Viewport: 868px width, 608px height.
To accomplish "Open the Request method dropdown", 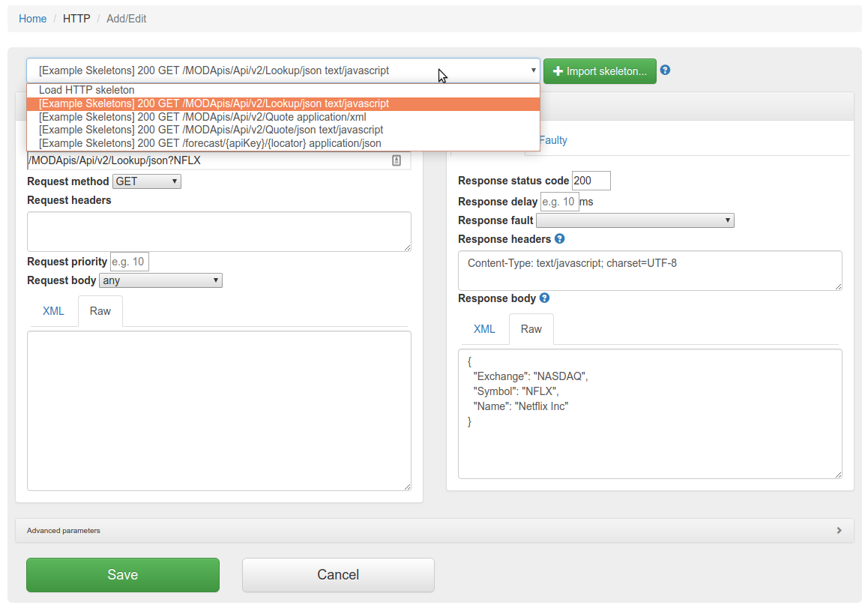I will click(146, 181).
